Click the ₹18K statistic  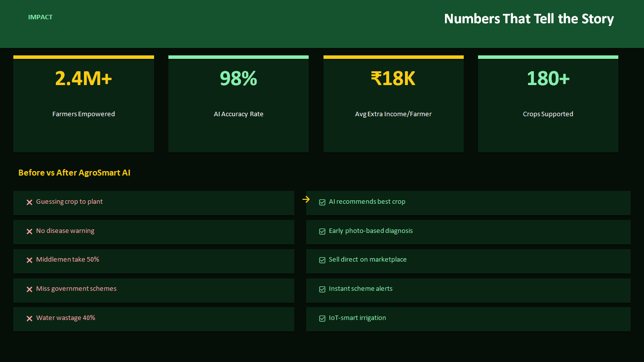coord(393,78)
